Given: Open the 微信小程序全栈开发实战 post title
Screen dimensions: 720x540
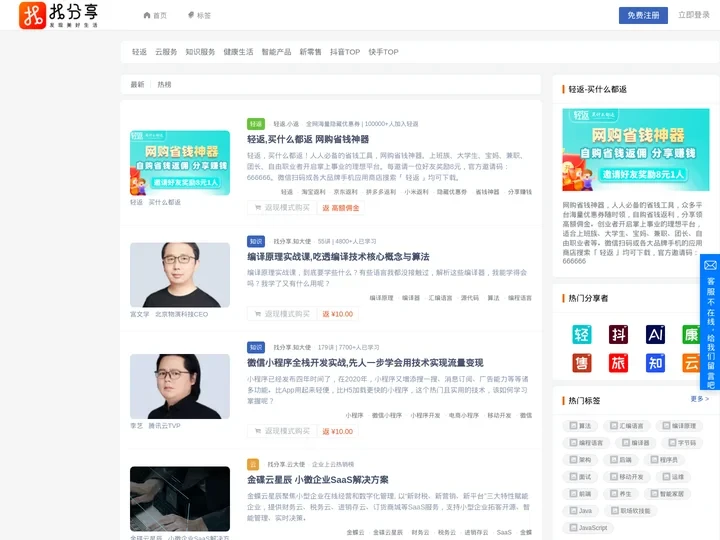Looking at the screenshot, I should tap(365, 363).
